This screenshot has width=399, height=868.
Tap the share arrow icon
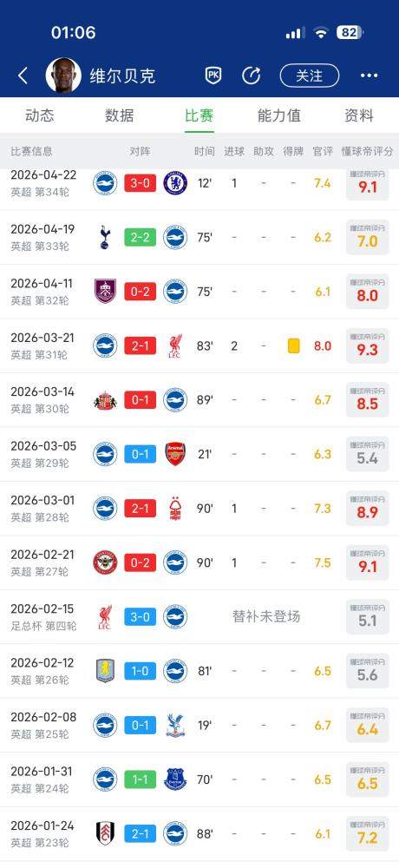251,76
